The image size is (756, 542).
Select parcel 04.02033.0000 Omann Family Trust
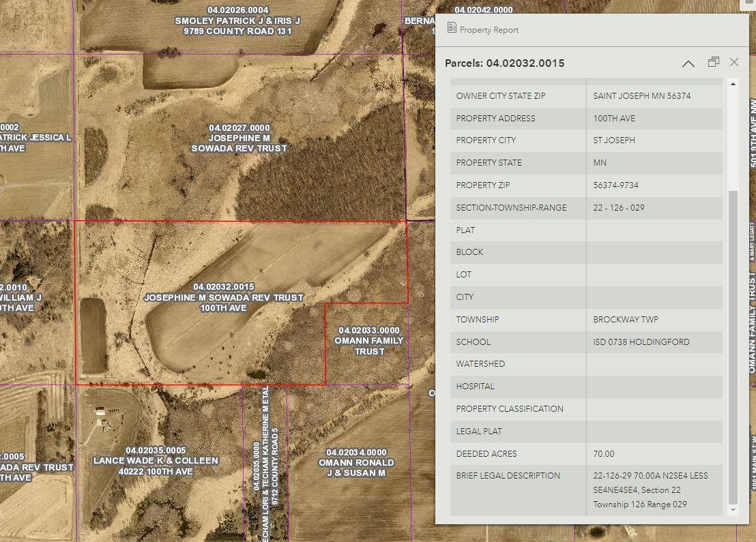(369, 341)
